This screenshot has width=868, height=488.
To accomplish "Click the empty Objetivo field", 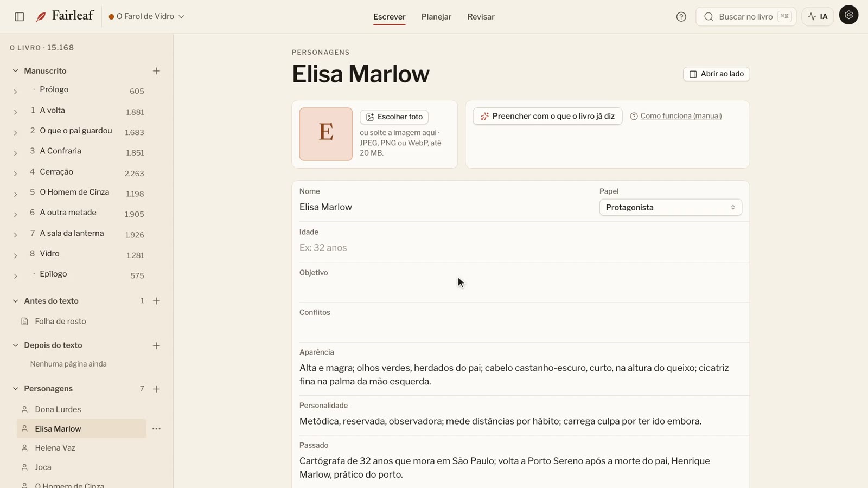I will (x=521, y=288).
